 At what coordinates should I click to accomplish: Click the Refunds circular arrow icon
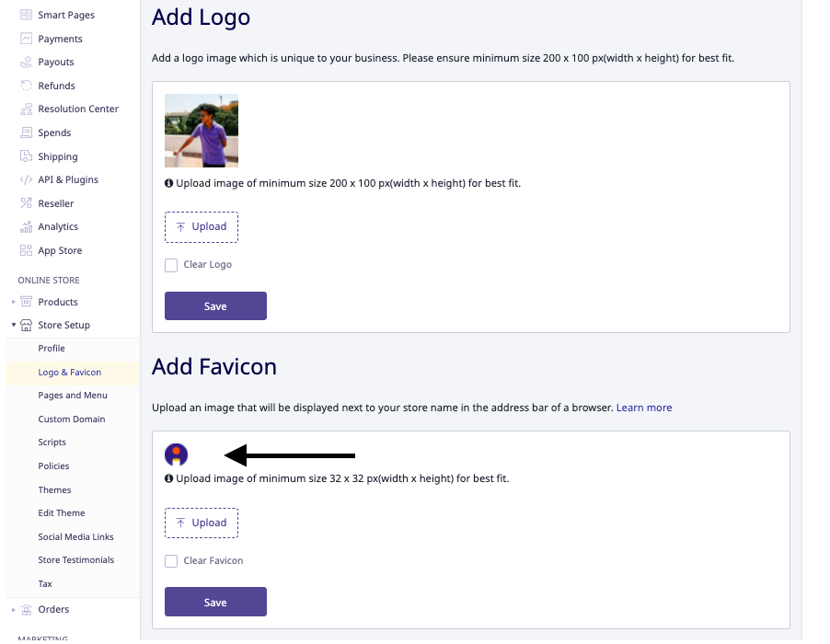(x=26, y=86)
